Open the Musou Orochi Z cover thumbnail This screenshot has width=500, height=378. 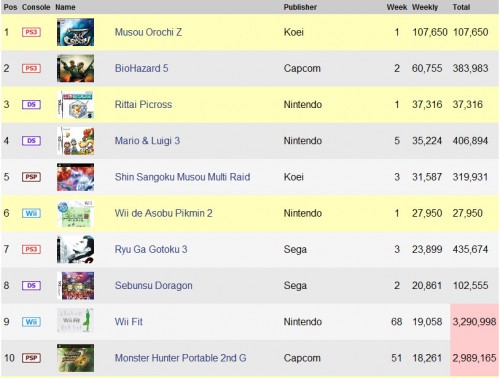[75, 32]
